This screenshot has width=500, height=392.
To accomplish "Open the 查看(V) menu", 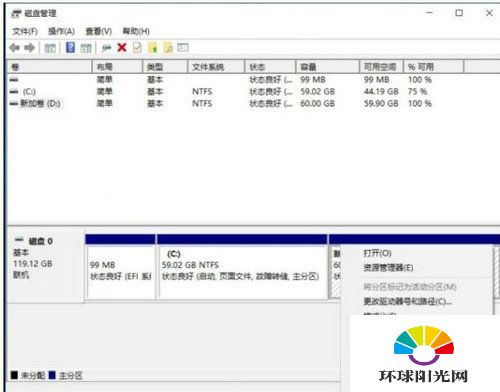I will pyautogui.click(x=98, y=31).
